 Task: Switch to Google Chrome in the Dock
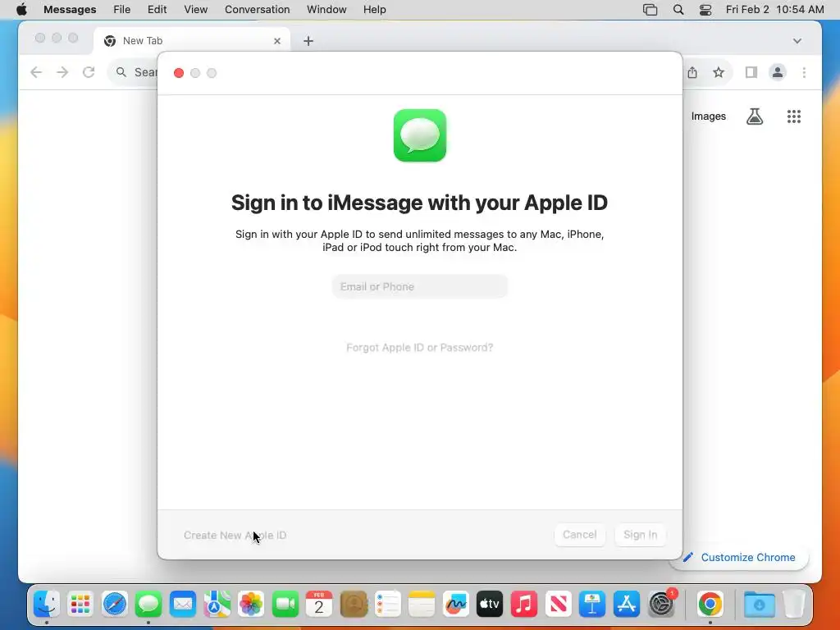click(710, 604)
